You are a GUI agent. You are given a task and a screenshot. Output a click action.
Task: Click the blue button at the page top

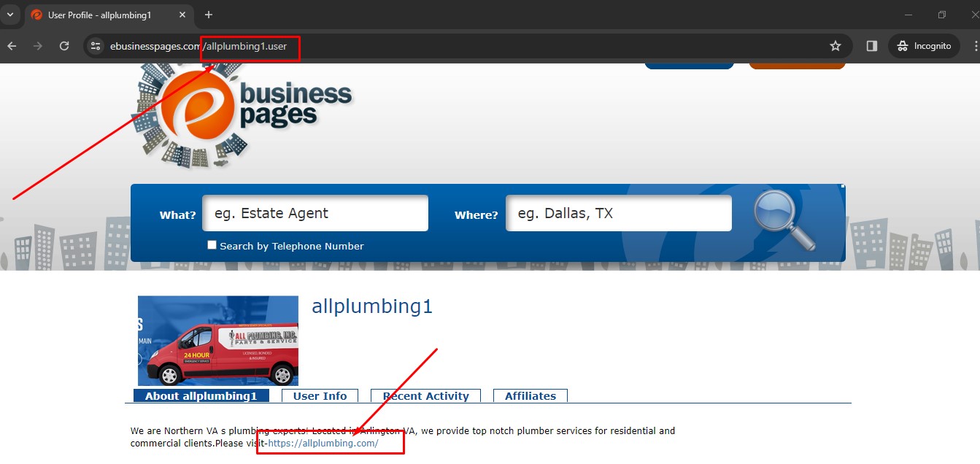coord(689,66)
